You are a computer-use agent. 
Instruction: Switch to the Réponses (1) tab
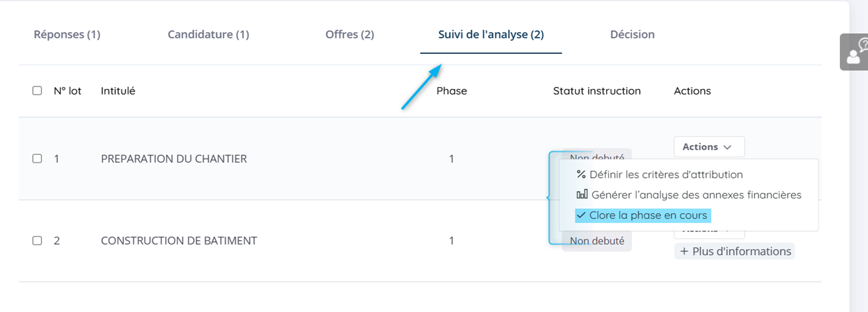point(67,34)
